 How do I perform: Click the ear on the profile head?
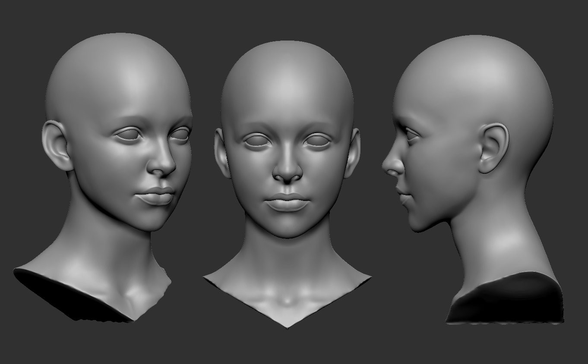pyautogui.click(x=494, y=148)
